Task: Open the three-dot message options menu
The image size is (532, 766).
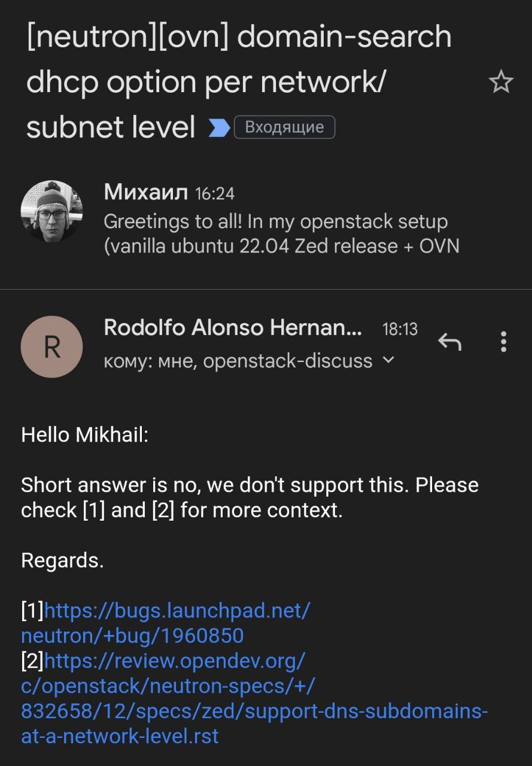Action: click(x=503, y=342)
